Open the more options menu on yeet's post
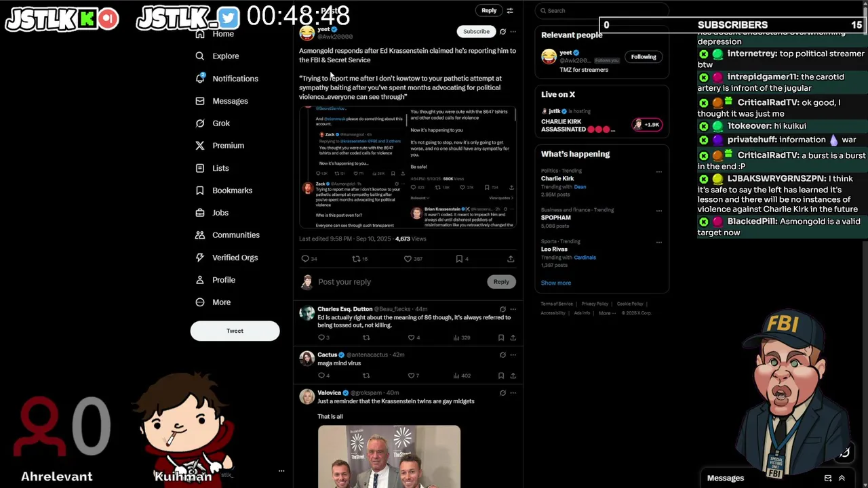This screenshot has width=868, height=488. coord(513,31)
